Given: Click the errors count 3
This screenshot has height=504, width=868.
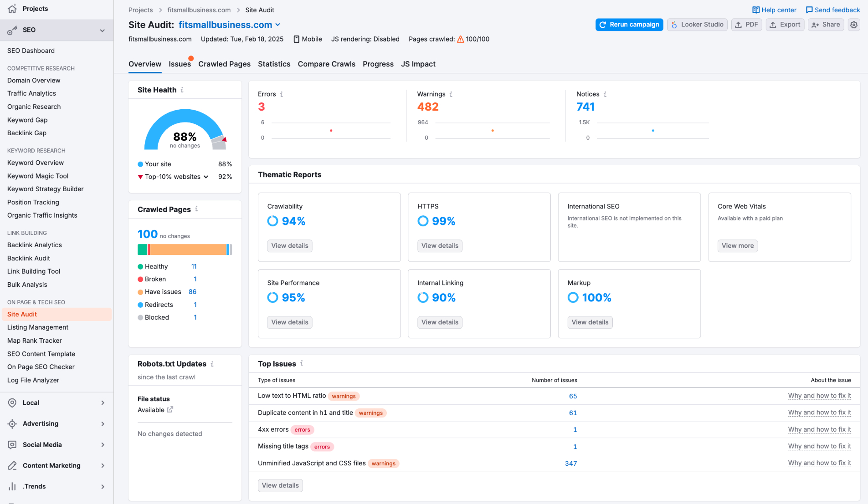Looking at the screenshot, I should click(x=262, y=107).
